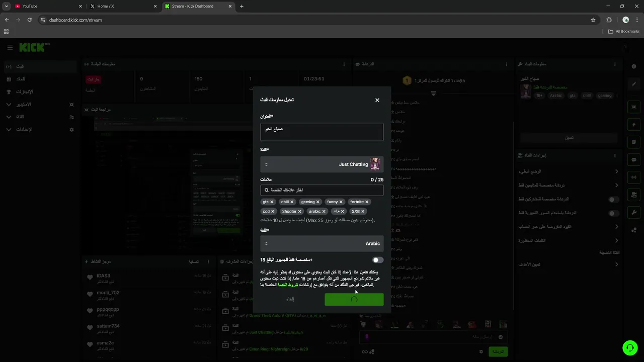The width and height of the screenshot is (644, 362).
Task: Remove the chill tag
Action: [292, 202]
